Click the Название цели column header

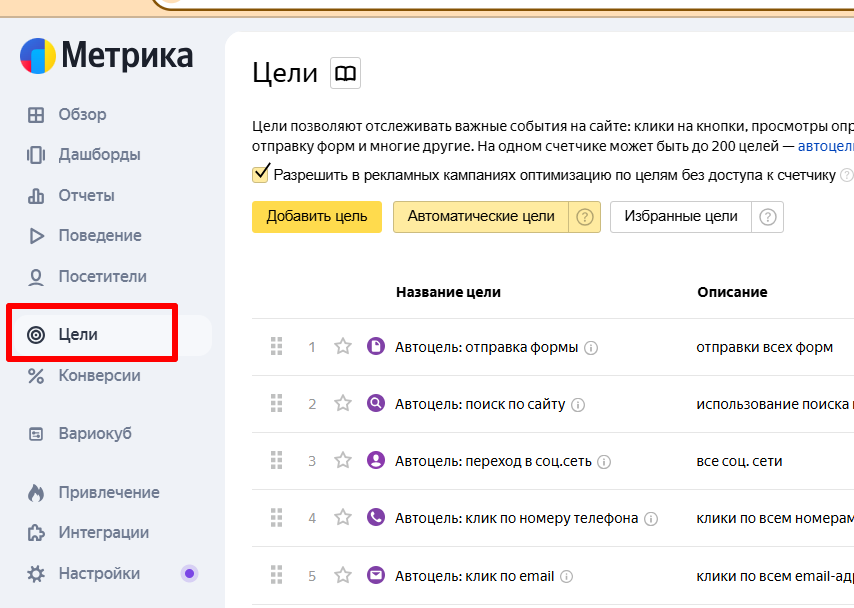coord(448,293)
